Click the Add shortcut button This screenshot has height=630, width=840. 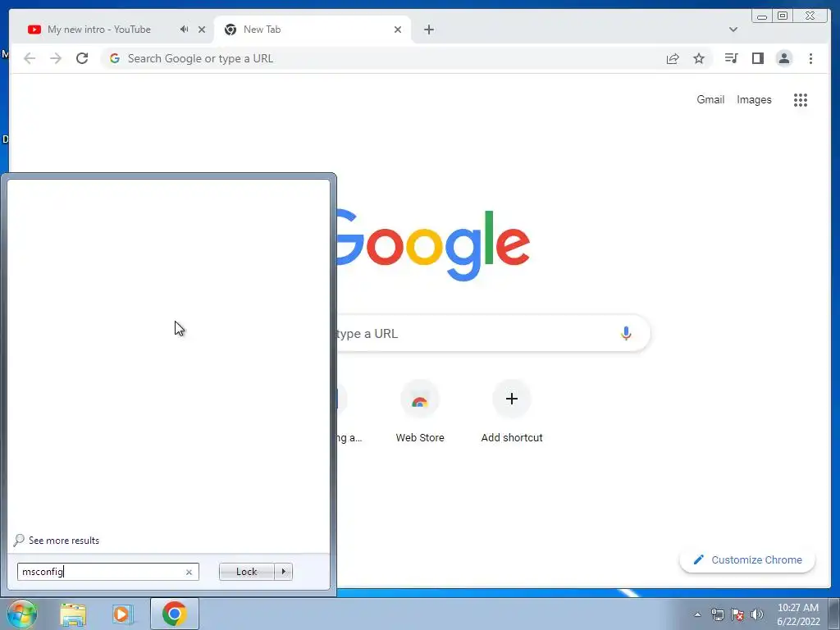click(x=512, y=412)
